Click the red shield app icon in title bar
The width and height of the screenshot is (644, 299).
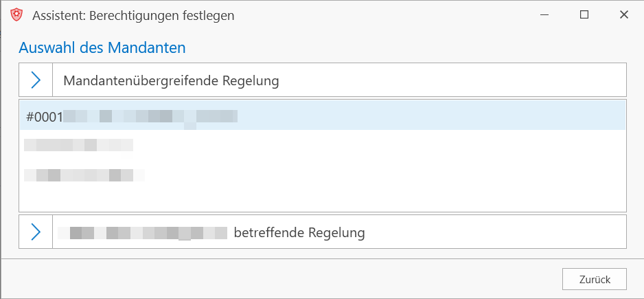(x=16, y=15)
